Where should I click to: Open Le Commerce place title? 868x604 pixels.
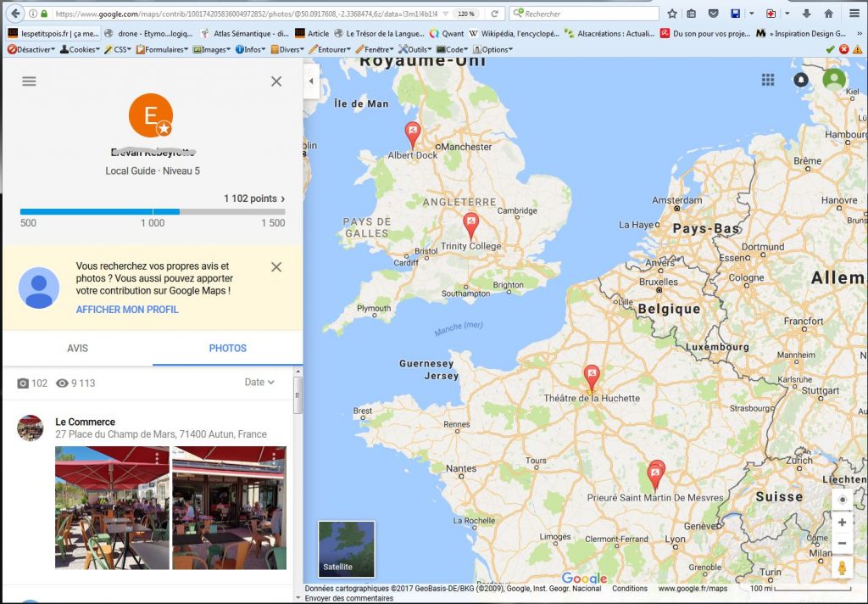point(85,422)
